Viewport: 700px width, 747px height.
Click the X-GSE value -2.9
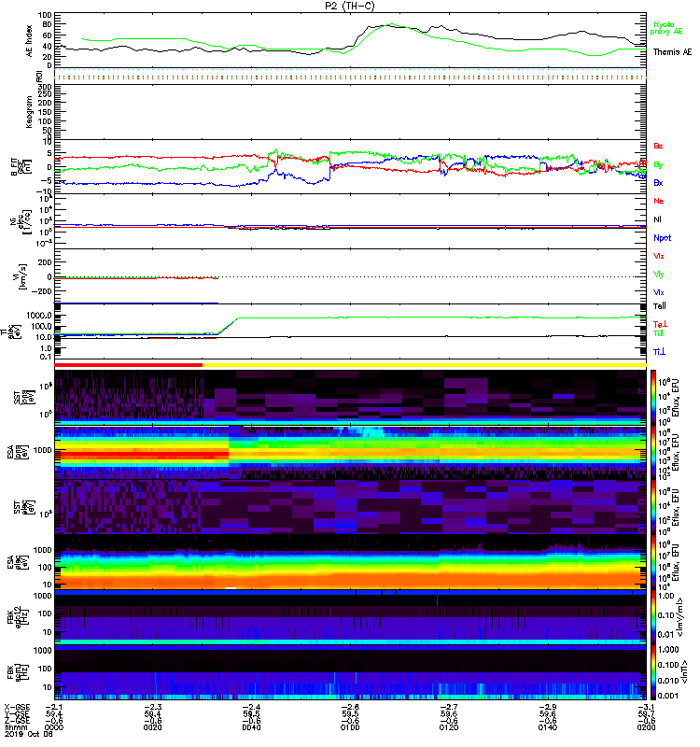tap(548, 707)
